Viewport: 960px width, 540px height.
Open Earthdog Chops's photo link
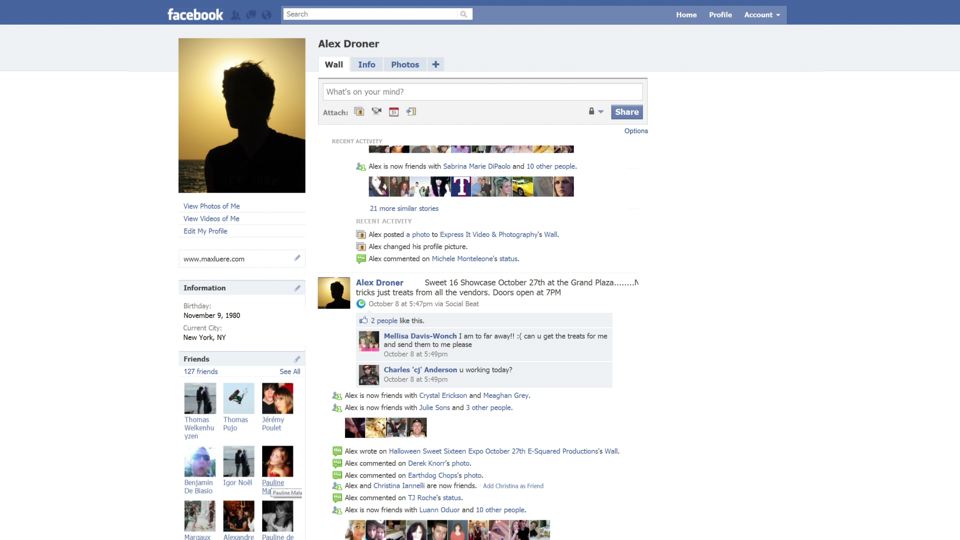(445, 475)
